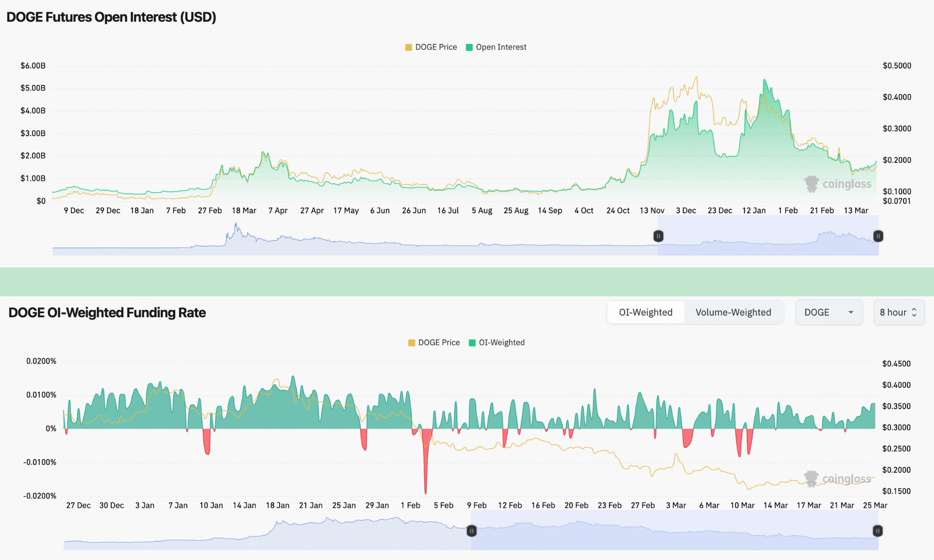This screenshot has width=934, height=560.
Task: Click the right handle on the funding rate navigator
Action: (x=878, y=531)
